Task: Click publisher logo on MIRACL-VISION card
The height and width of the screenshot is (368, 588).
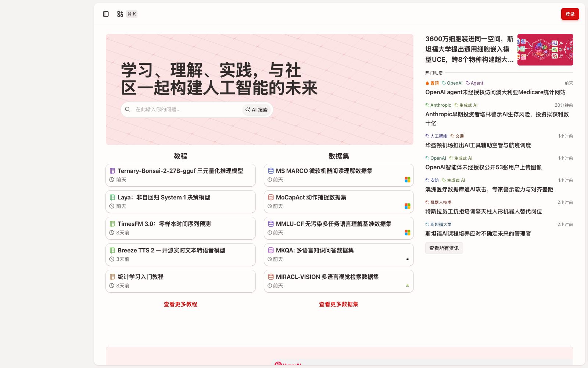Action: [x=408, y=286]
